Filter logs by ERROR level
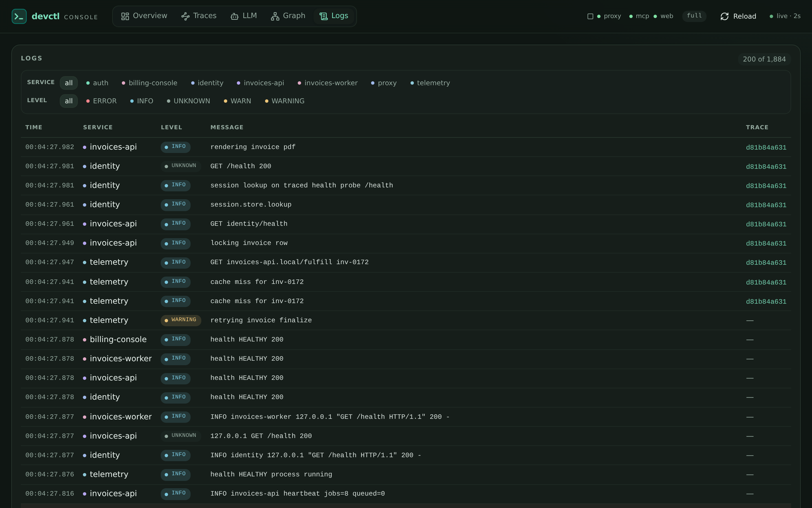 click(101, 101)
